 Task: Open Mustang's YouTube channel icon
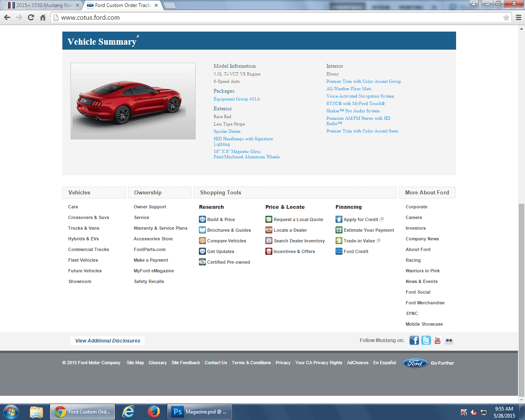[438, 340]
